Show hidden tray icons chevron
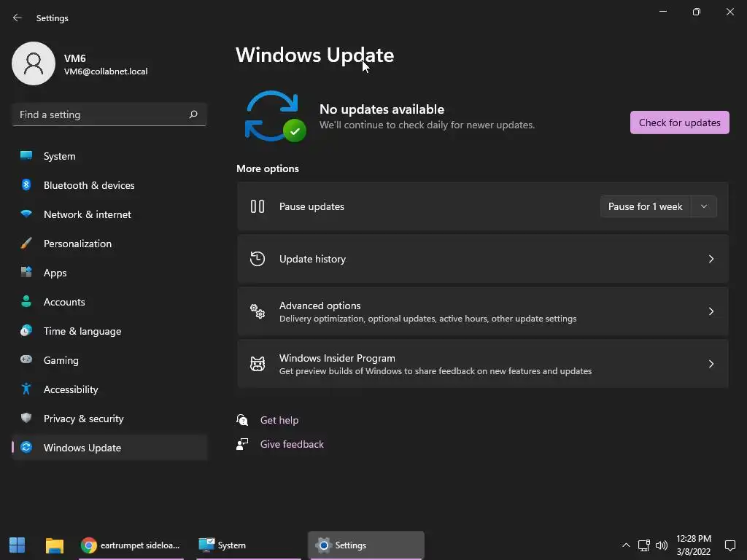747x560 pixels. (626, 545)
